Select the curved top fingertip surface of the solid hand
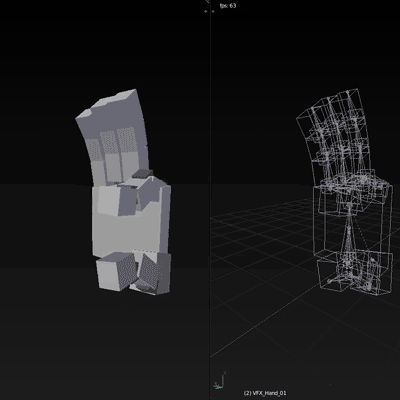Screen dimensions: 400x400 click(108, 104)
